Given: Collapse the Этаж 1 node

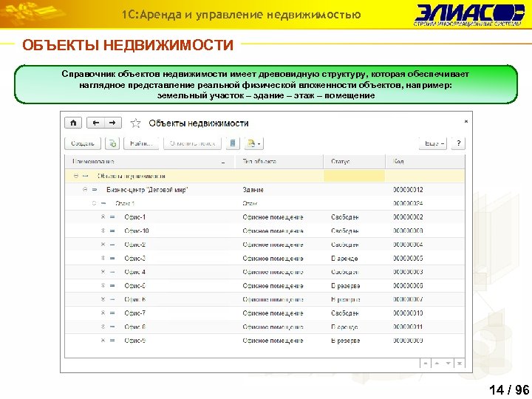Looking at the screenshot, I should pos(94,204).
